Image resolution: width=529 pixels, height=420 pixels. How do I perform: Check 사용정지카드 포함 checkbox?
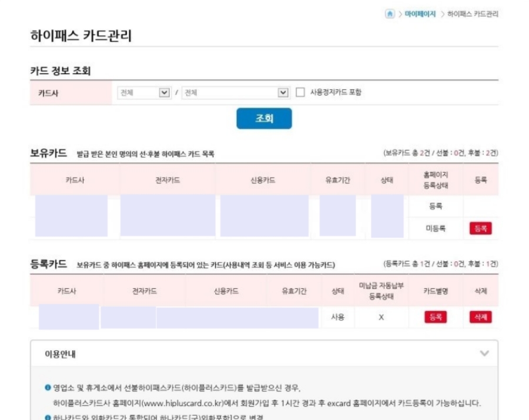pyautogui.click(x=300, y=92)
